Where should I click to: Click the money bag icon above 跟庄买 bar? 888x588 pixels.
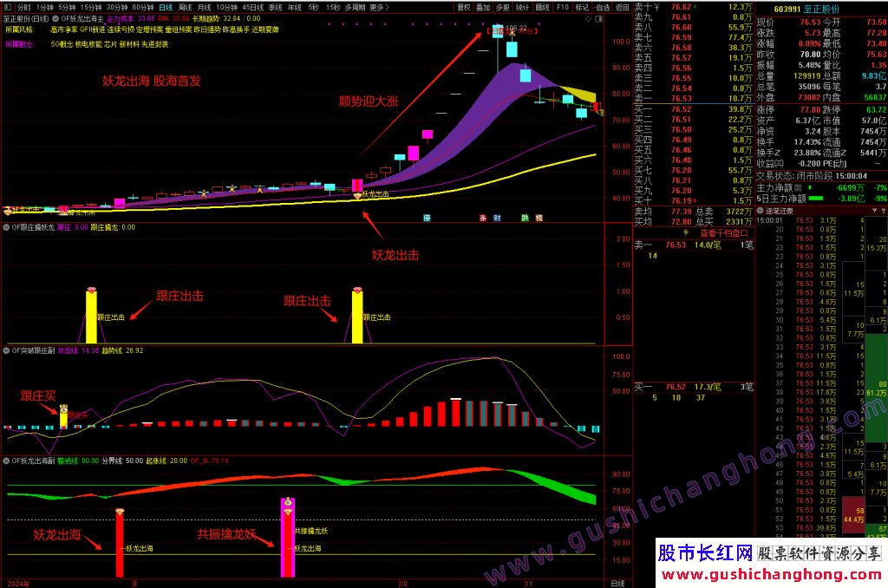[x=63, y=408]
